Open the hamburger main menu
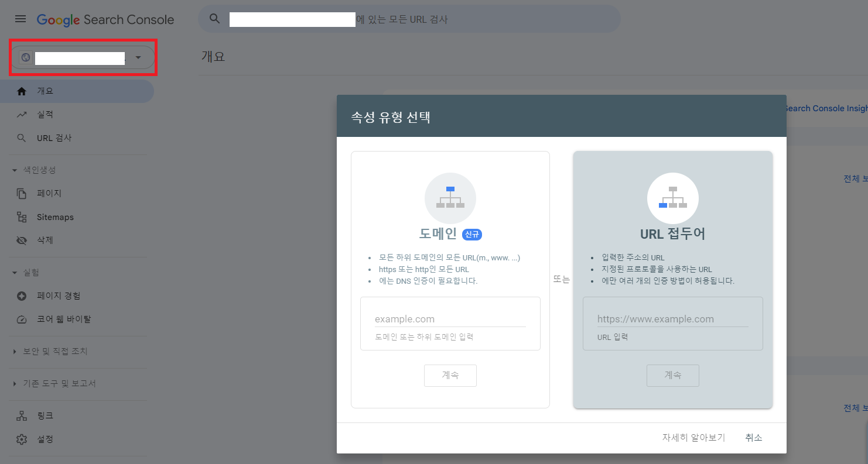The width and height of the screenshot is (868, 464). pos(20,19)
